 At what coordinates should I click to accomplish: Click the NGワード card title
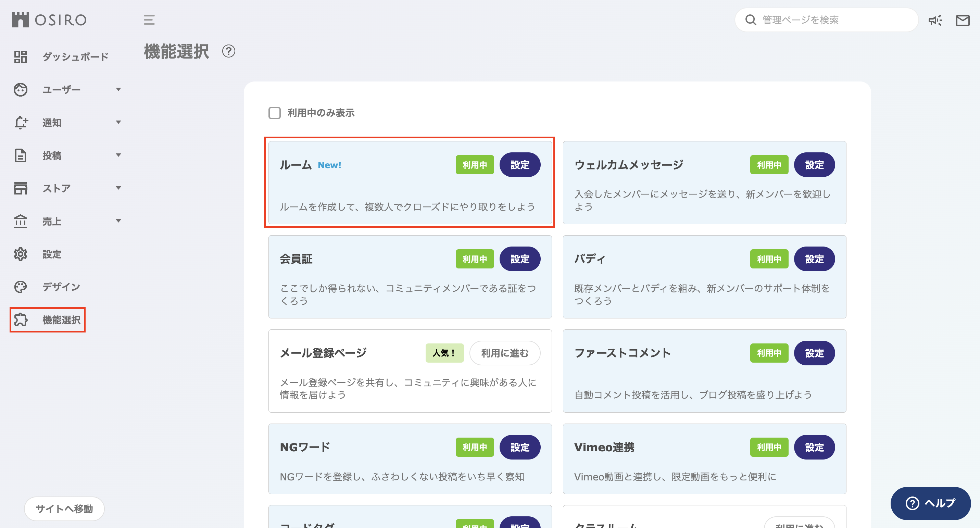point(305,447)
